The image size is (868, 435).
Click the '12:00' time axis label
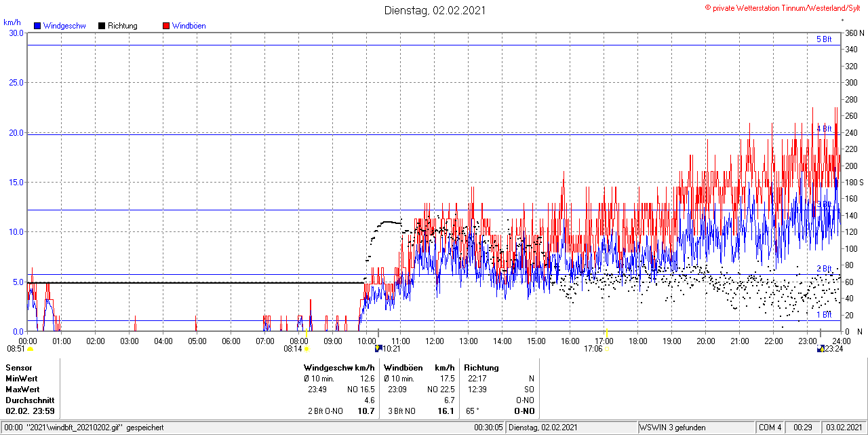coord(434,341)
